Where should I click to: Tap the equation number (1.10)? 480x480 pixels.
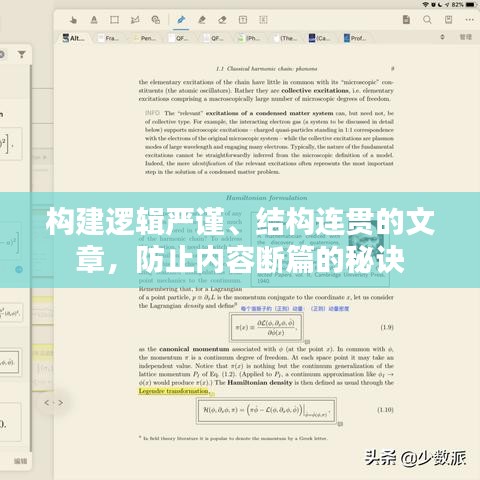pos(385,410)
